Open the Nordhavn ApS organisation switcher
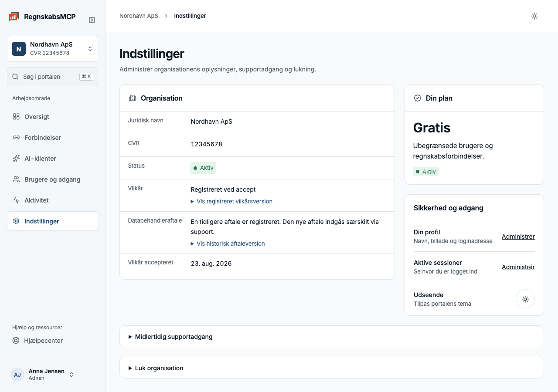 pyautogui.click(x=52, y=49)
